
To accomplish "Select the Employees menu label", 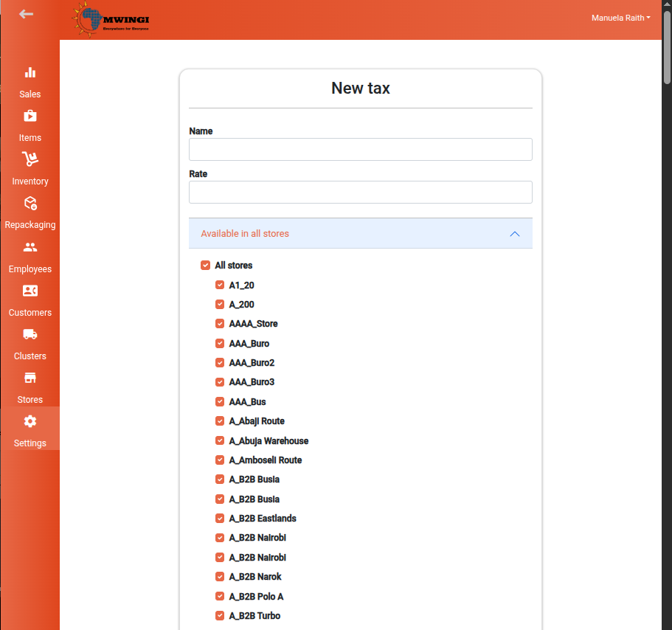I will pyautogui.click(x=30, y=269).
